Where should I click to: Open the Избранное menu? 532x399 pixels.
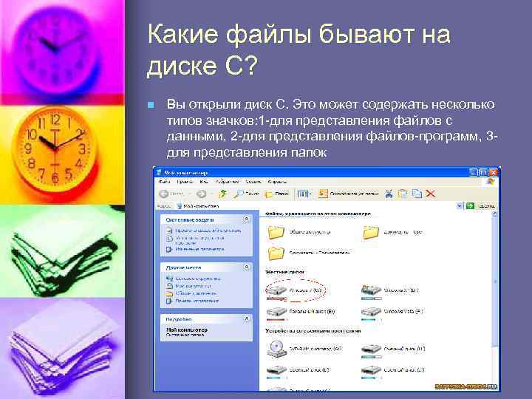tap(227, 182)
